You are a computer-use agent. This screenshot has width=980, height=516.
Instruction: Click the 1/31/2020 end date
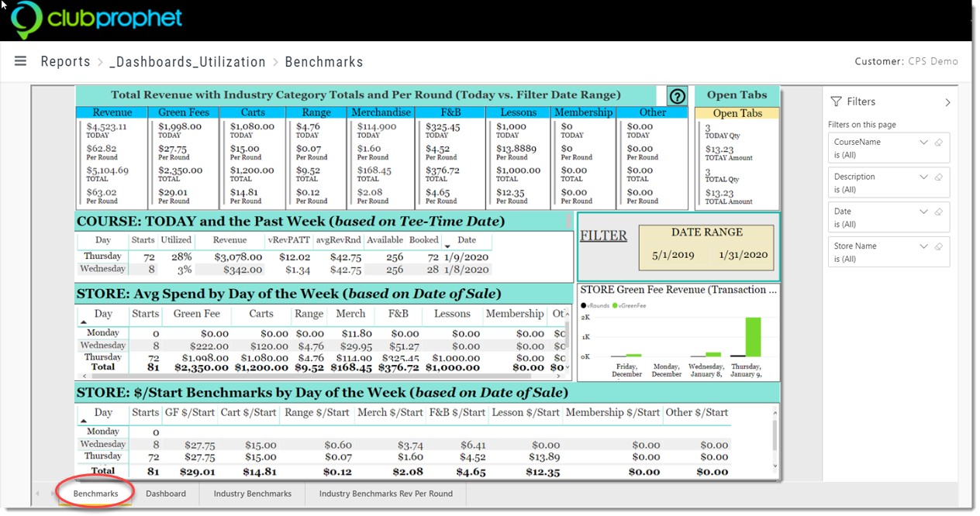point(743,254)
